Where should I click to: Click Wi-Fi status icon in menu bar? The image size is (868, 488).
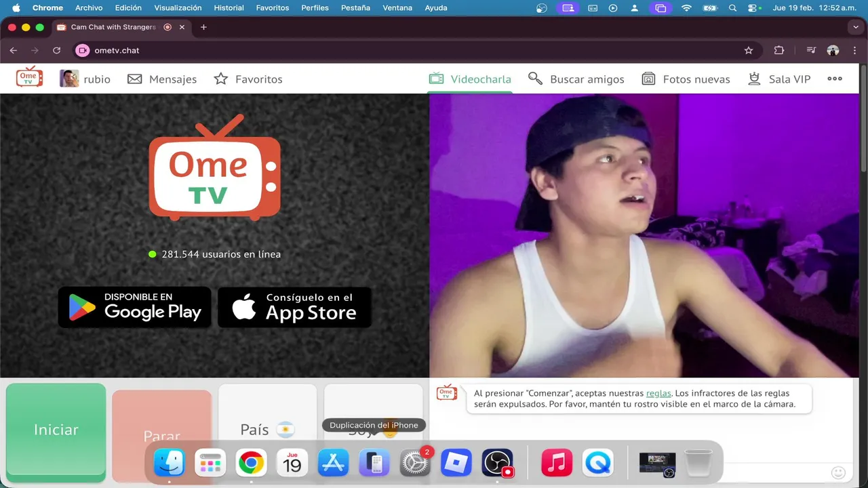(686, 8)
